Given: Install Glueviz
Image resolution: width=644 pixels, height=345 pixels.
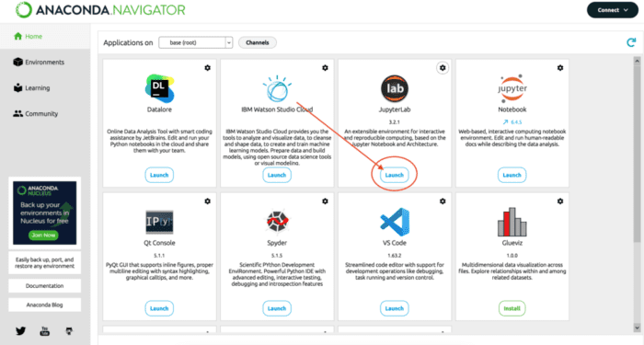Looking at the screenshot, I should 512,308.
